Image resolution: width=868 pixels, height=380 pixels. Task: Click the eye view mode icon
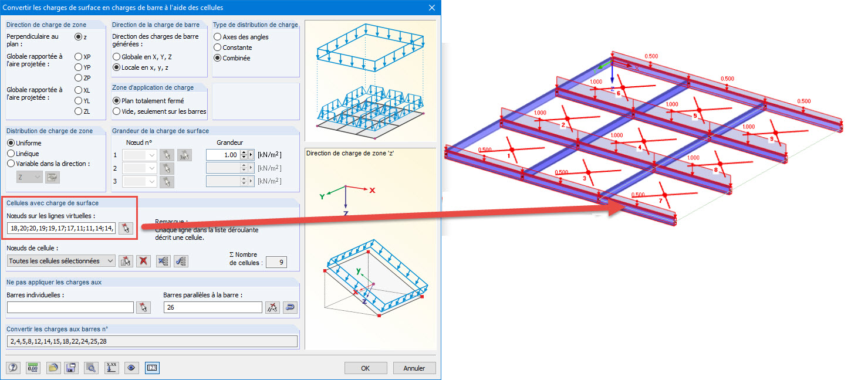131,368
